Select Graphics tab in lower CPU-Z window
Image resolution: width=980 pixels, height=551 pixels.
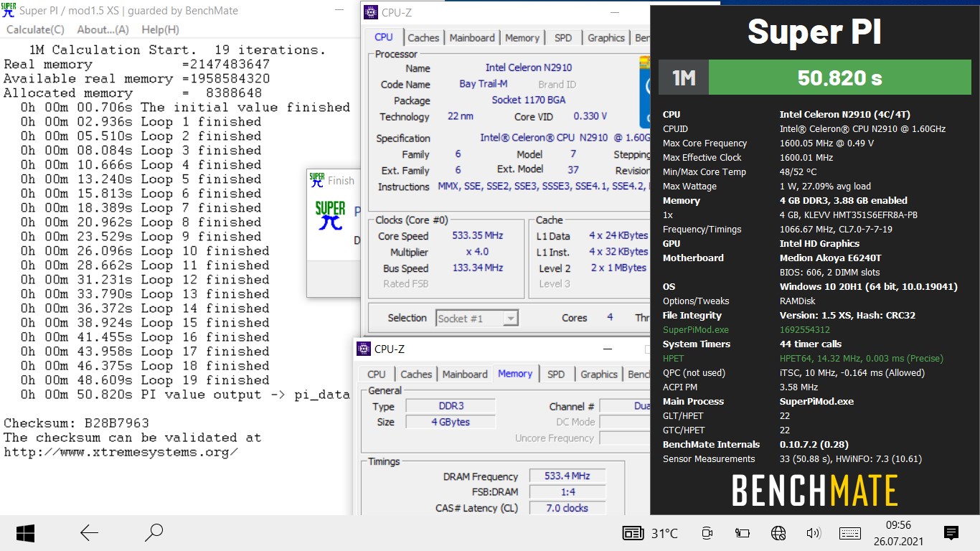(599, 375)
